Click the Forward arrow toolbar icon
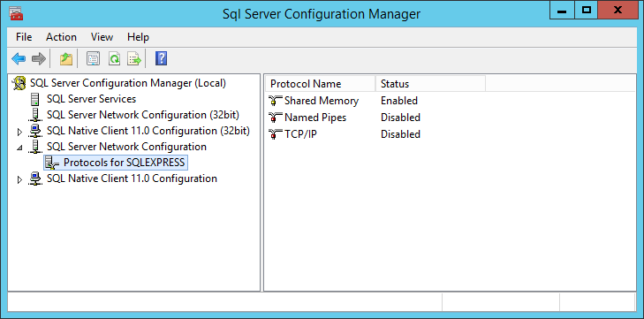 click(39, 59)
